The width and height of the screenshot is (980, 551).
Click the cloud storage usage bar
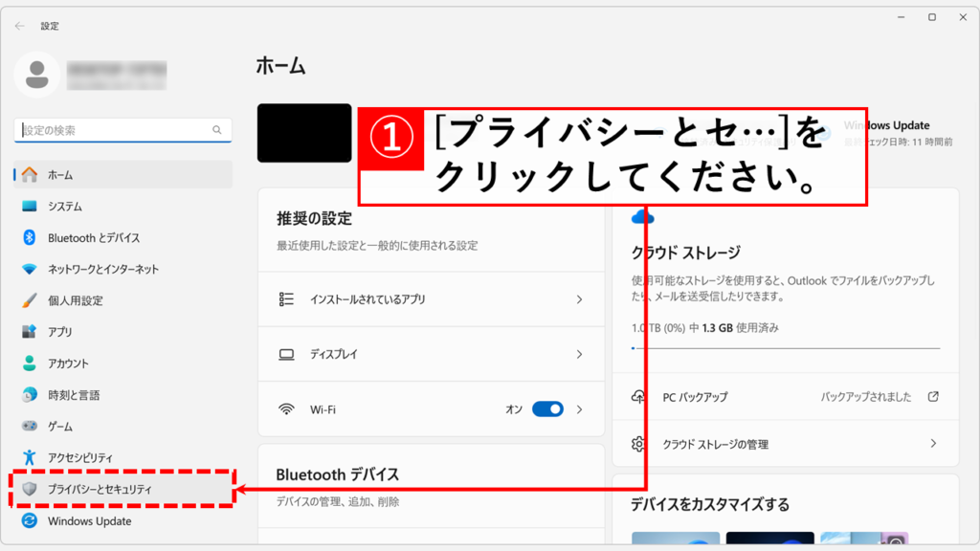click(x=785, y=348)
